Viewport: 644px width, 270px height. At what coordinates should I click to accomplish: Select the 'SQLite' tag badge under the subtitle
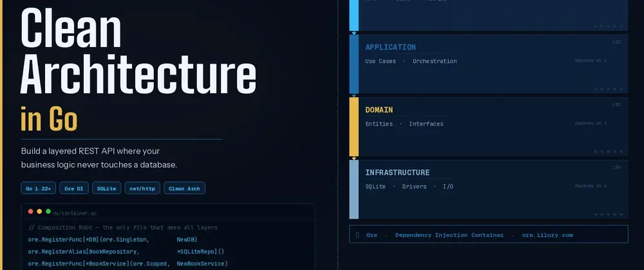point(106,188)
